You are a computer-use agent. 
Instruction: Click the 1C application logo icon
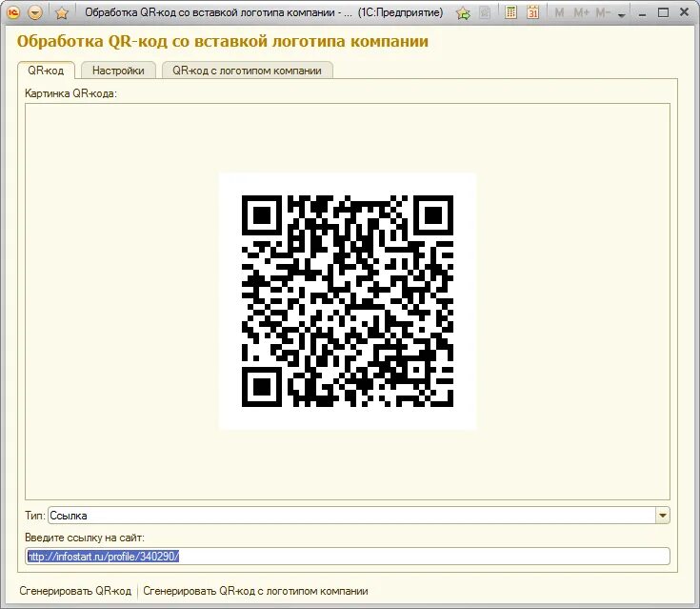13,12
